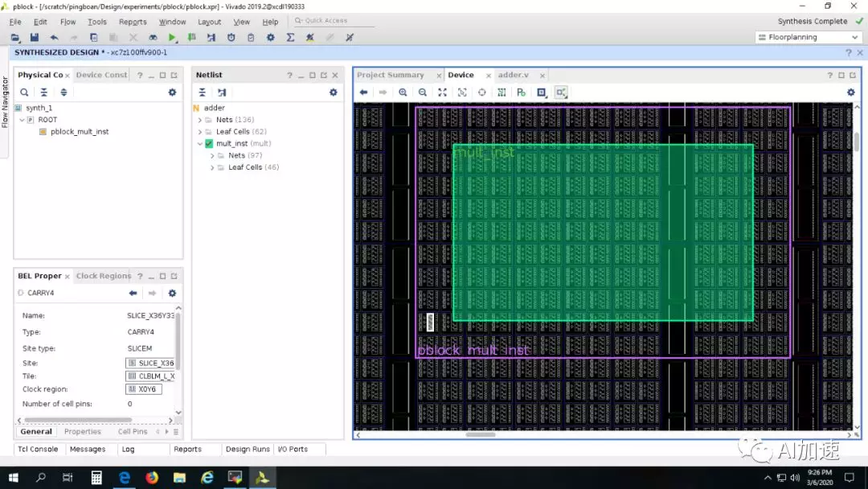Open the Floorplanning layout dropdown
Screen dimensions: 868x489
point(809,38)
